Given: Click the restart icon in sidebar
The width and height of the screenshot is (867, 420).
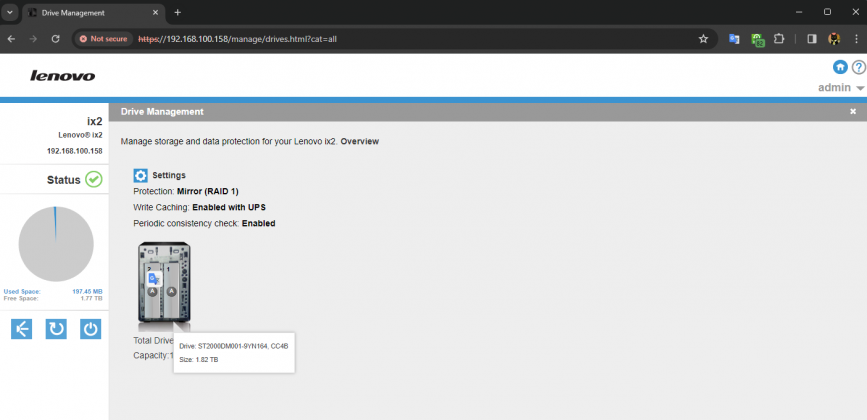Looking at the screenshot, I should (x=56, y=329).
